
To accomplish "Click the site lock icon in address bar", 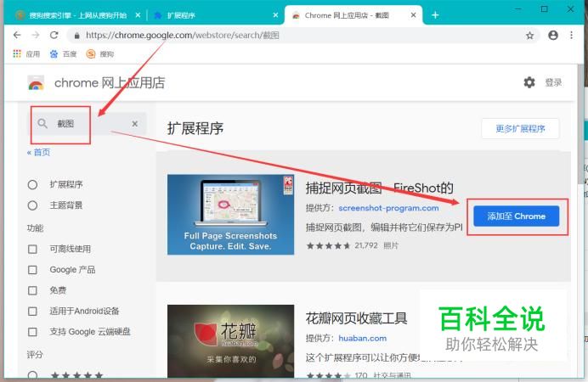I will coord(76,36).
